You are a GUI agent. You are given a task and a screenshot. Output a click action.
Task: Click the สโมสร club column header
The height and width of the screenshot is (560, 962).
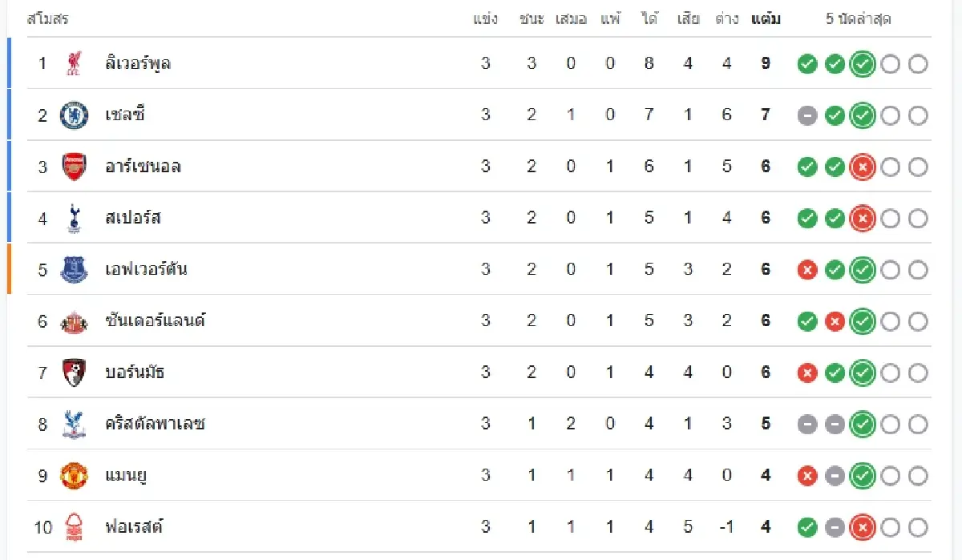coord(48,19)
